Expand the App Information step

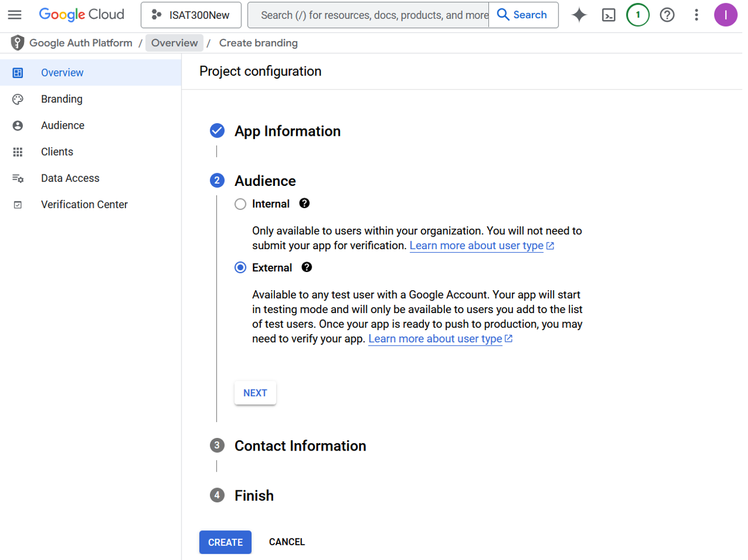[x=288, y=131]
